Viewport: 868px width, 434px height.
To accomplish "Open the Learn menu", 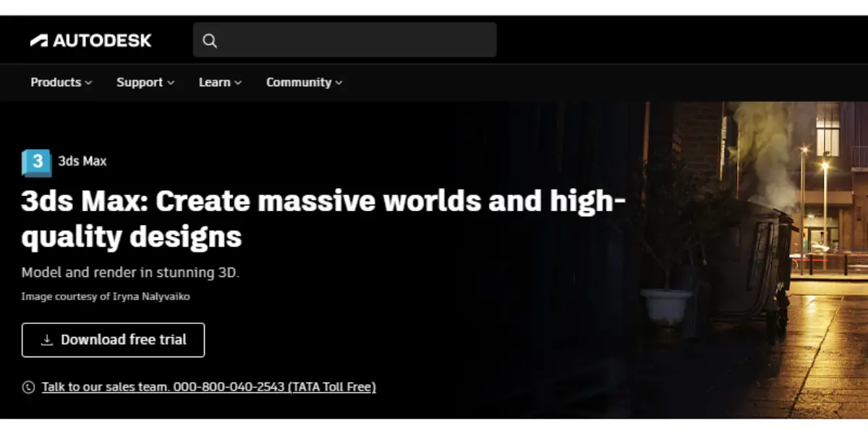I will point(220,82).
